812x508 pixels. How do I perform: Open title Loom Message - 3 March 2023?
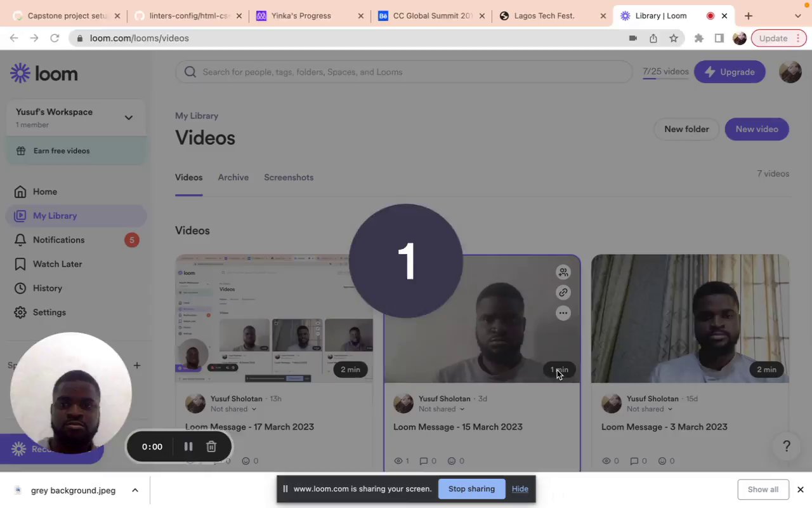coord(664,427)
